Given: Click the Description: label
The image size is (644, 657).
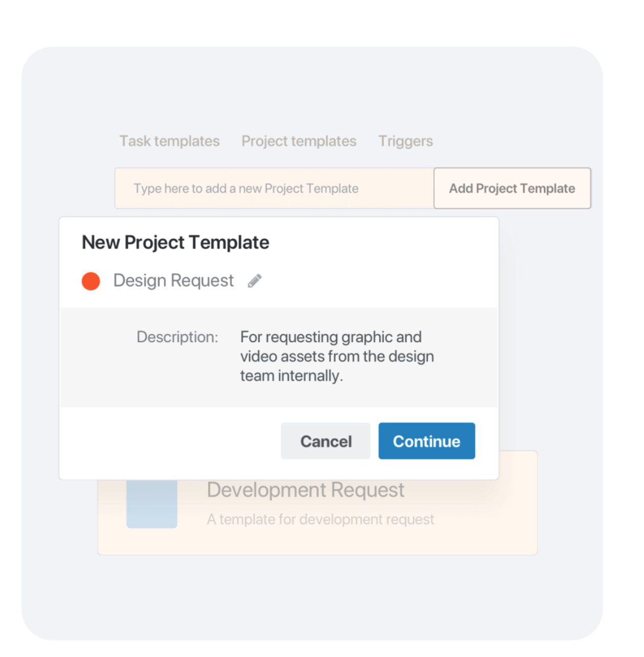Looking at the screenshot, I should click(177, 337).
